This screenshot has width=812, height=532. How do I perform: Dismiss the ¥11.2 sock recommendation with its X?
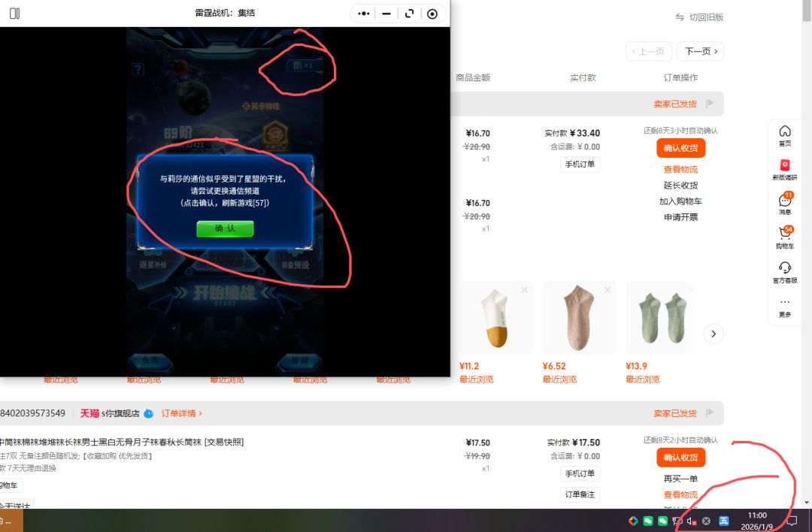[x=525, y=290]
